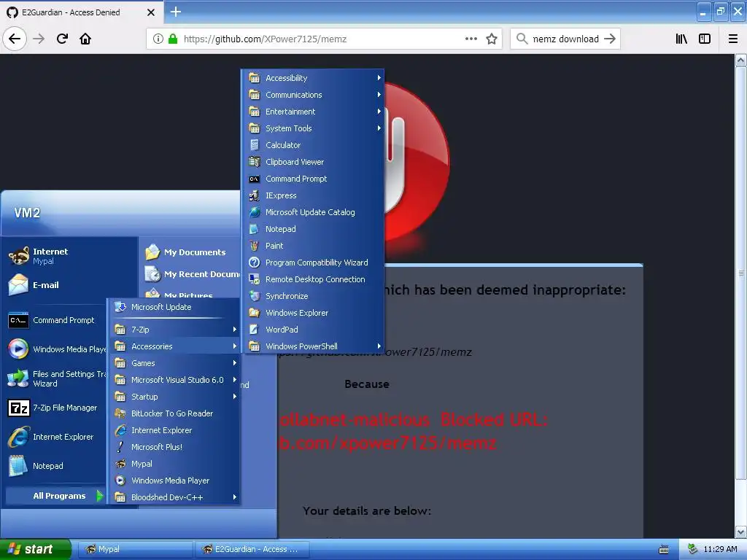The width and height of the screenshot is (747, 560).
Task: Open My Documents from start menu
Action: (x=190, y=252)
